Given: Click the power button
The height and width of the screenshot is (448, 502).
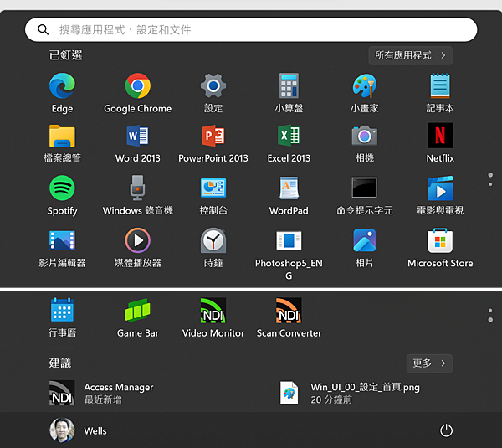Looking at the screenshot, I should click(446, 430).
